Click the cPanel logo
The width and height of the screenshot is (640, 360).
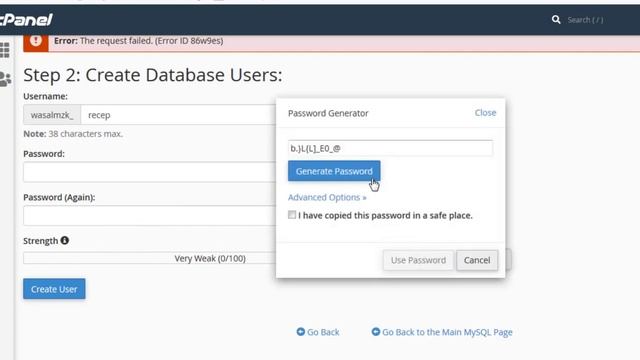click(x=26, y=20)
